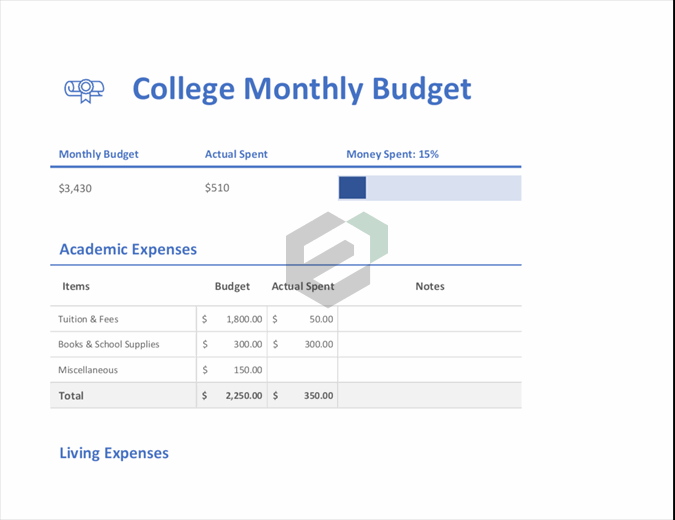Select the $510 actual spent value
This screenshot has width=675, height=520.
tap(217, 188)
